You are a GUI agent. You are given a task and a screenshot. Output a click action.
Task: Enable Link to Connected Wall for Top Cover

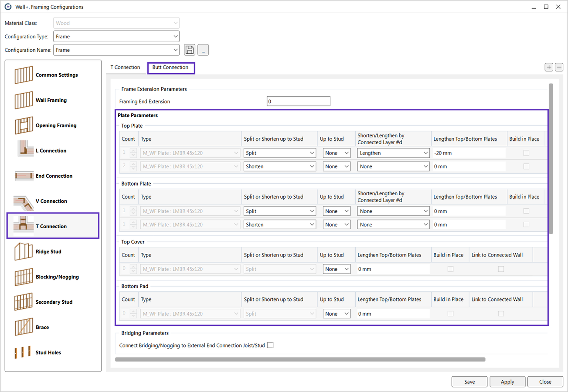pyautogui.click(x=501, y=269)
